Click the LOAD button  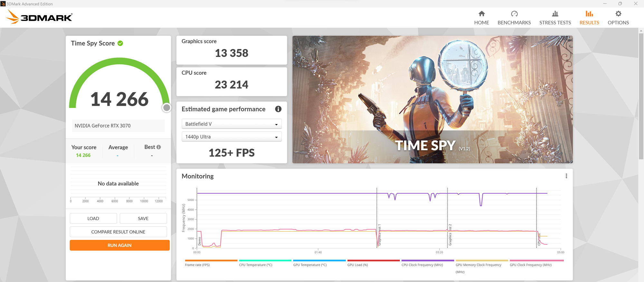click(x=93, y=219)
